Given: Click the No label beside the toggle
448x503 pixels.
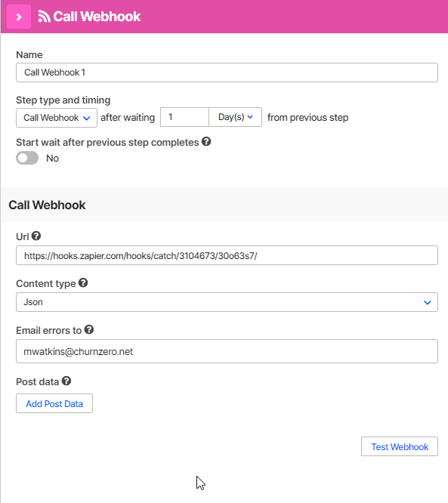Looking at the screenshot, I should (52, 159).
